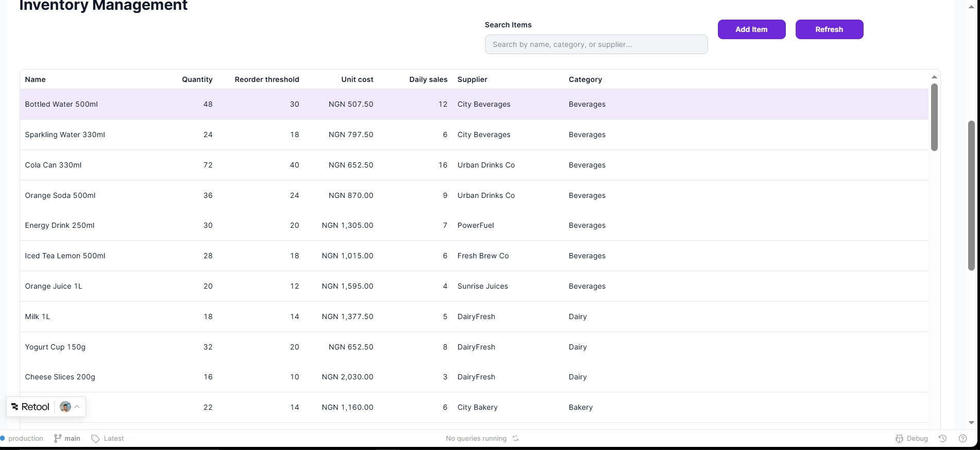980x450 pixels.
Task: Sort table by Quantity column header
Action: 197,79
